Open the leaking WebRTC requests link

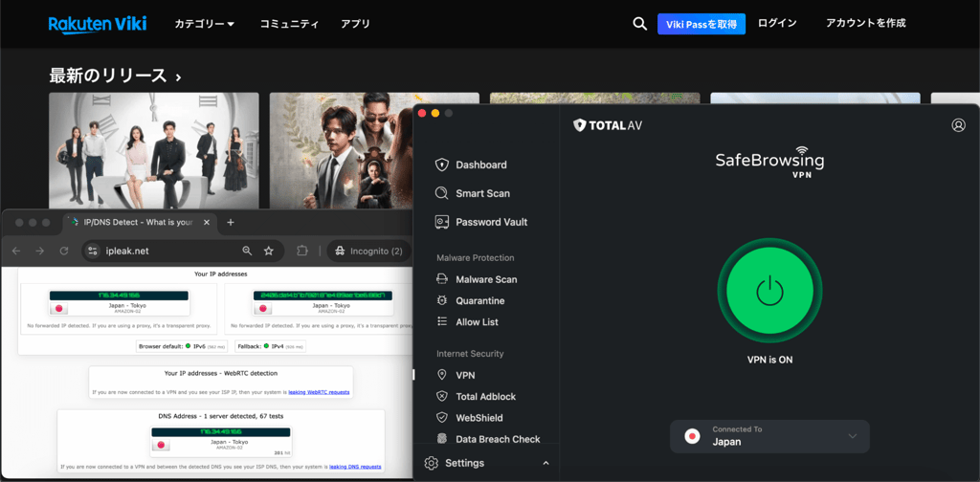(319, 393)
